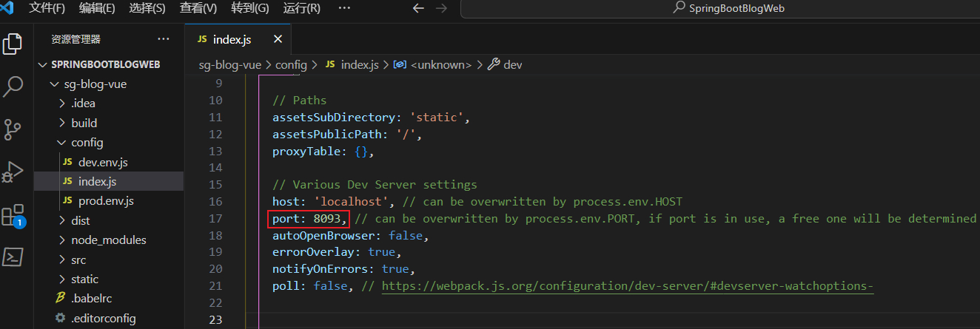Click <unknown> in the breadcrumb
The width and height of the screenshot is (980, 329).
tap(440, 64)
